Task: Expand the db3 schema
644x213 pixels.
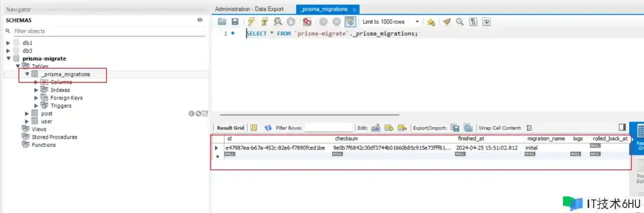Action: [8, 51]
